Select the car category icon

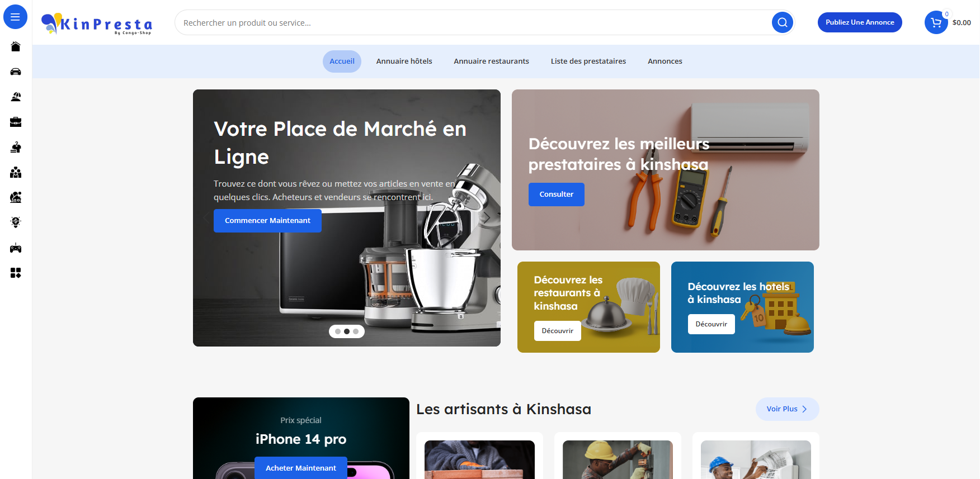pos(16,72)
